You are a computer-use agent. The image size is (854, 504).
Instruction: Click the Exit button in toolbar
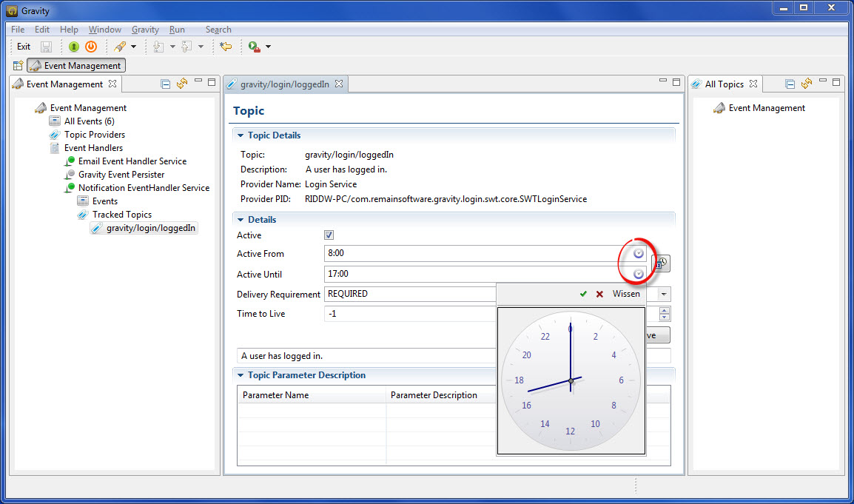point(24,47)
